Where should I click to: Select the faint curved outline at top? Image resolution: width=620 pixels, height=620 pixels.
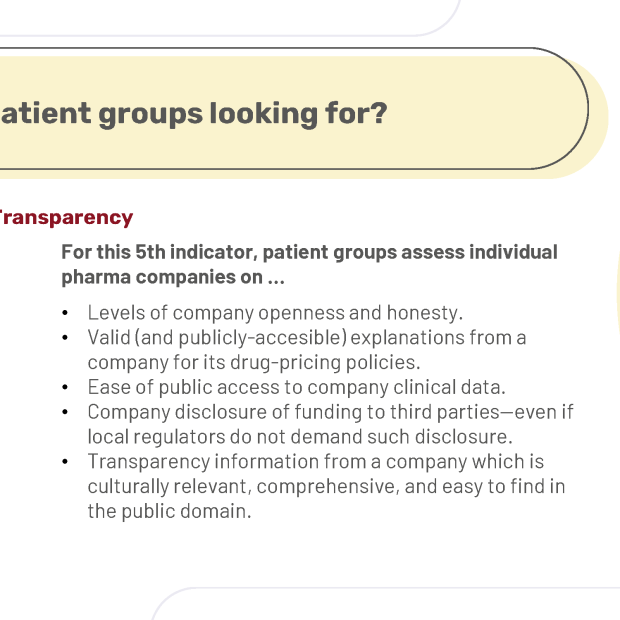coord(231,18)
